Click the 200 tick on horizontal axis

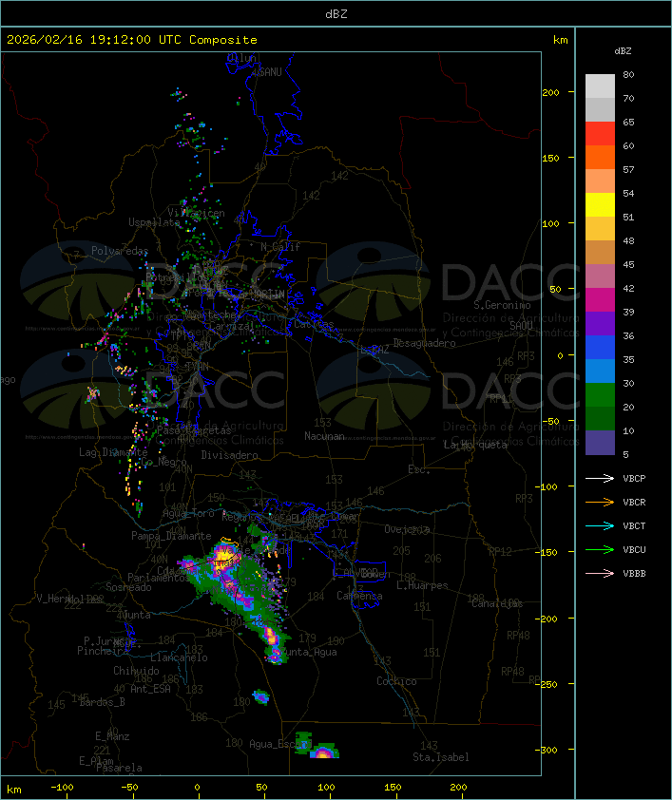coord(458,788)
